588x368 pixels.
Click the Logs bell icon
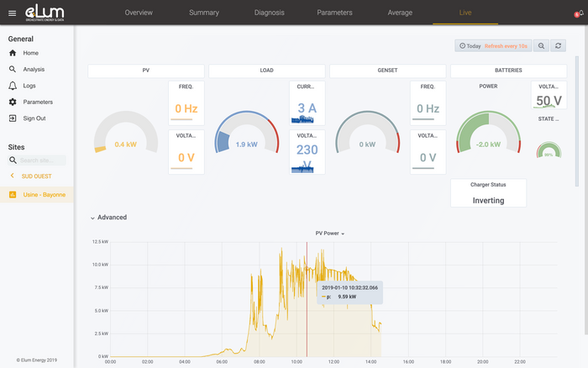pos(13,86)
